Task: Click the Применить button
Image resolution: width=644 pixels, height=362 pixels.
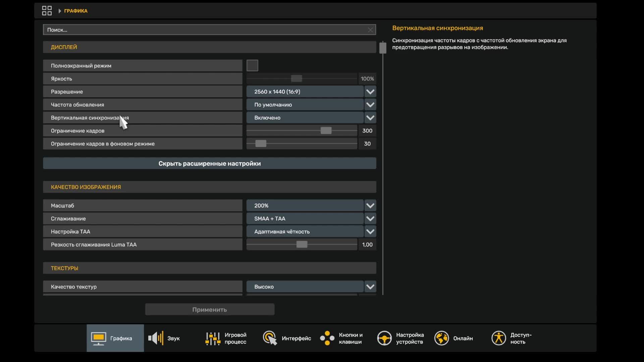Action: tap(210, 309)
